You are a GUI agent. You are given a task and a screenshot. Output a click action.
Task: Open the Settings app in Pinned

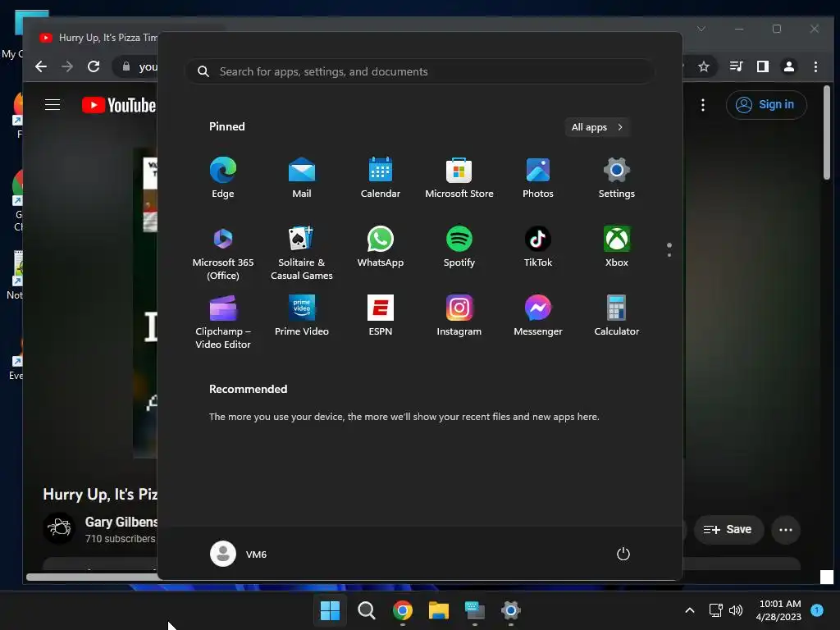click(x=617, y=178)
